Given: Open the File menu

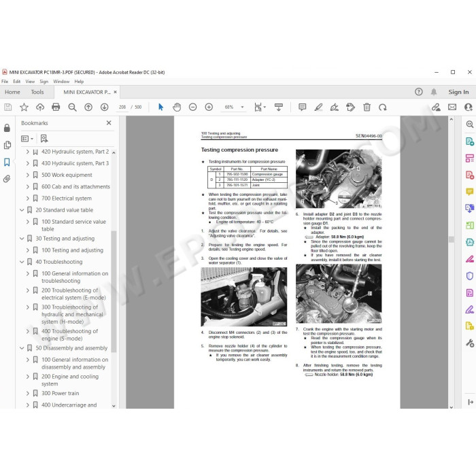Looking at the screenshot, I should point(5,82).
